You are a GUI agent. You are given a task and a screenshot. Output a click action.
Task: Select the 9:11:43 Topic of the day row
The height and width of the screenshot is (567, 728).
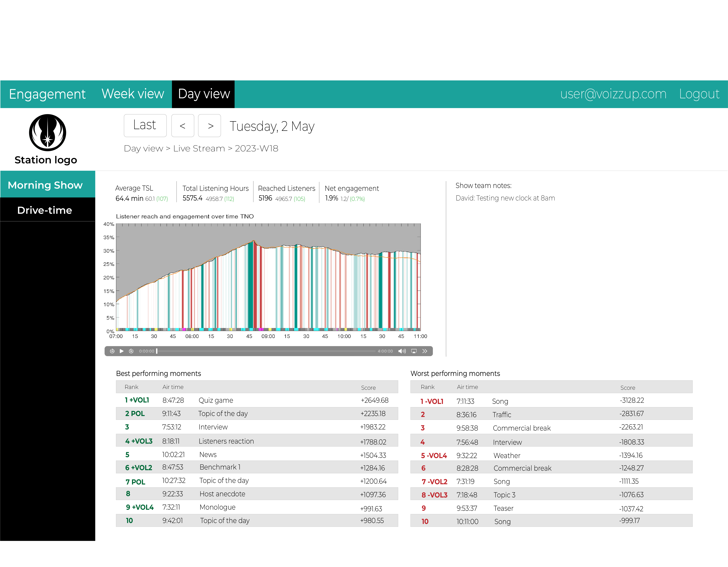pyautogui.click(x=257, y=414)
